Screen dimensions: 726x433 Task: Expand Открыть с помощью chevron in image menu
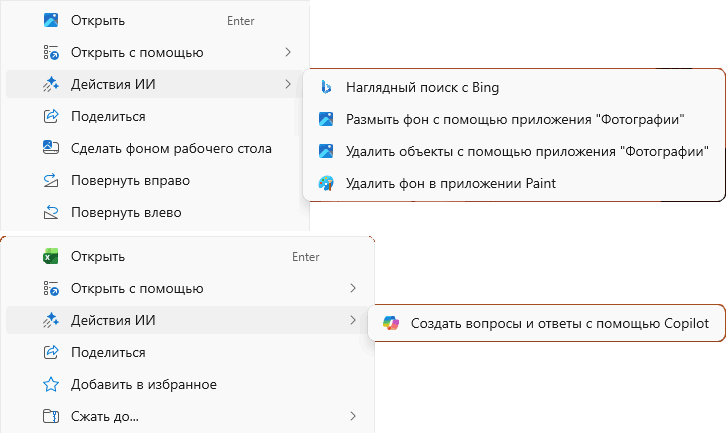288,52
